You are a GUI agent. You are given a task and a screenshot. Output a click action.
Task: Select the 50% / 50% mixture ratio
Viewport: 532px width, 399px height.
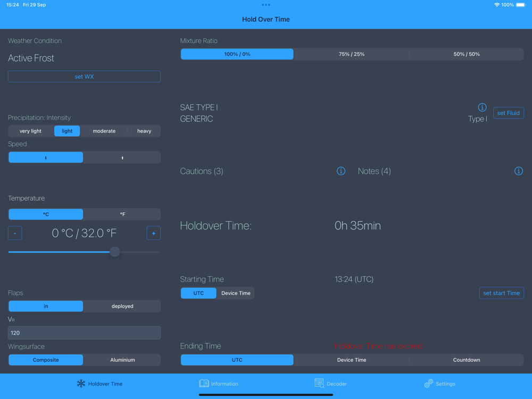click(x=467, y=54)
